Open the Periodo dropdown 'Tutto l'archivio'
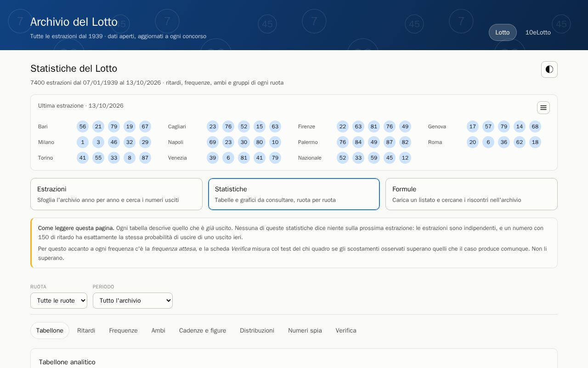 coord(133,300)
